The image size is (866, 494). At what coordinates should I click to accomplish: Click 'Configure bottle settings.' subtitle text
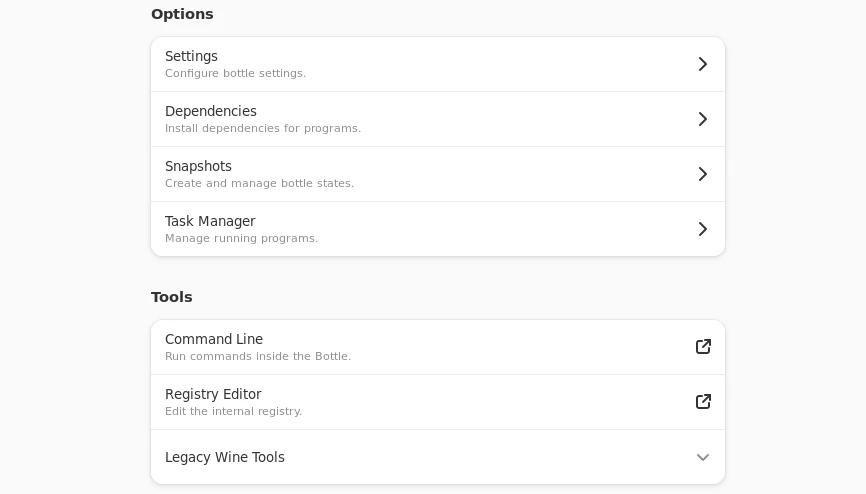coord(235,74)
